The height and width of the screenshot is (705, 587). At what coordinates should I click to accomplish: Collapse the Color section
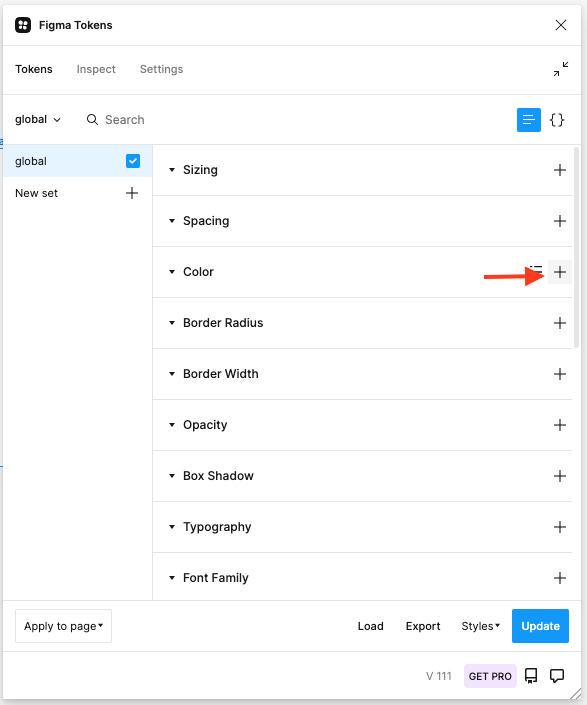(172, 272)
